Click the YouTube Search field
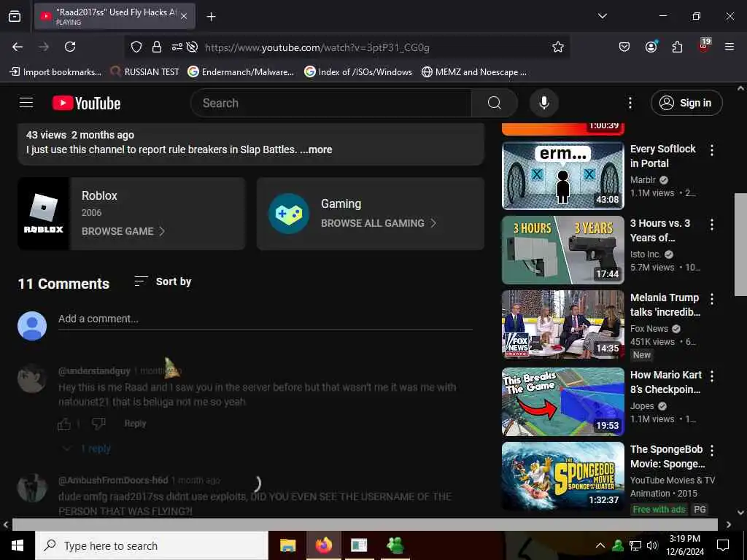Screen dimensions: 747x560 (x=331, y=103)
